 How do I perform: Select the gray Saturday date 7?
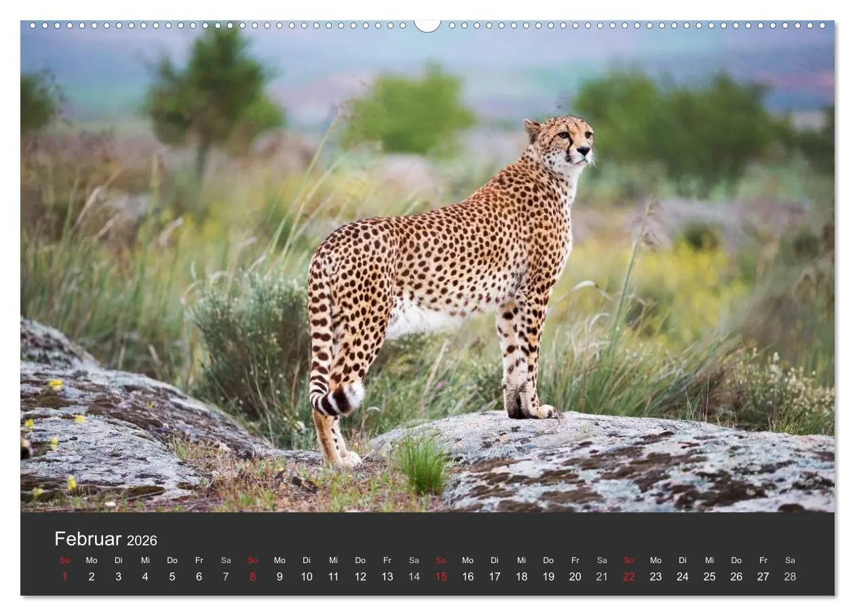[226, 577]
